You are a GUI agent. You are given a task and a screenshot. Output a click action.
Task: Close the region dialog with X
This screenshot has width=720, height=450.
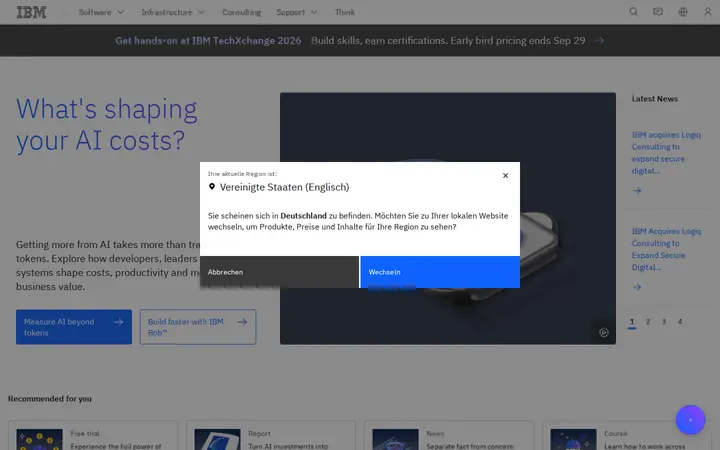coord(505,175)
